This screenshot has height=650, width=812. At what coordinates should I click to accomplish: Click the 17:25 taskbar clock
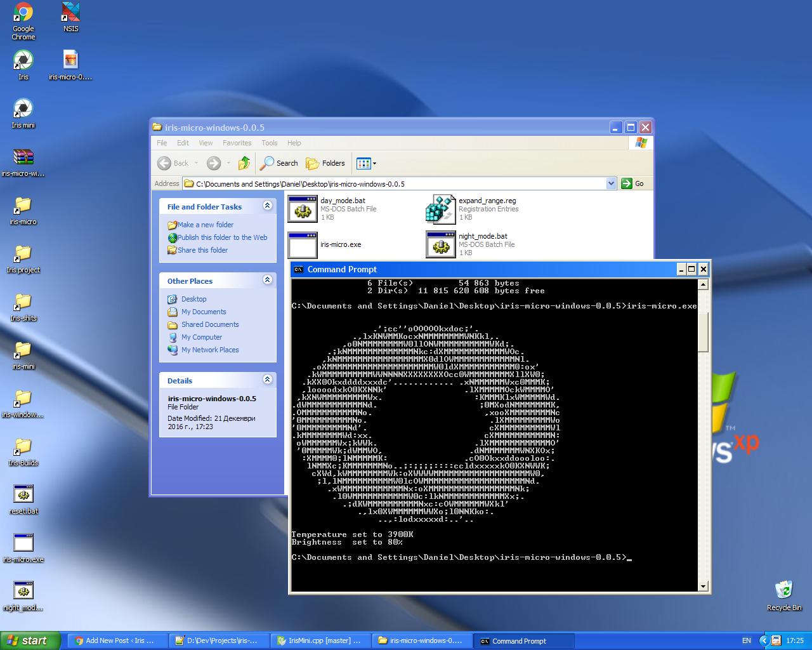pos(795,640)
